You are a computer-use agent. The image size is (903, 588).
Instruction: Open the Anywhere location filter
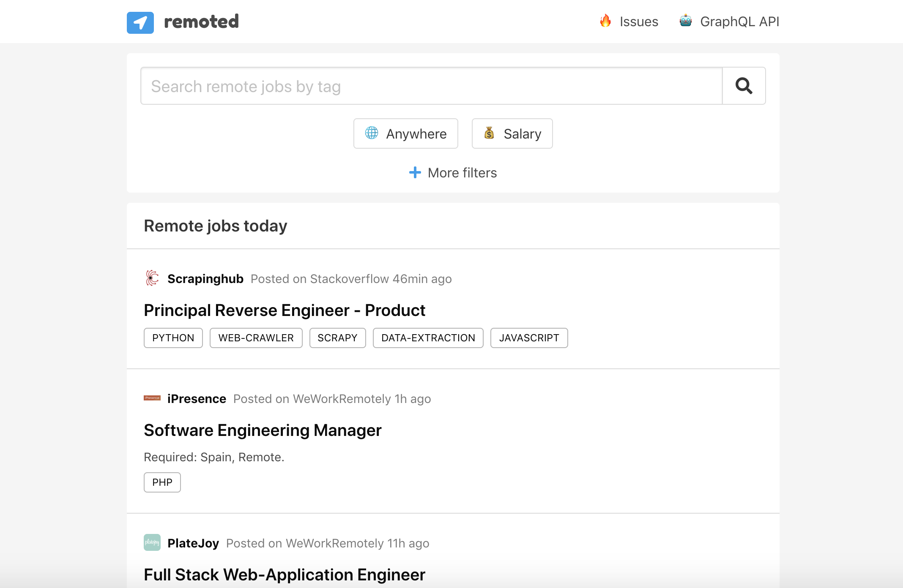point(405,133)
